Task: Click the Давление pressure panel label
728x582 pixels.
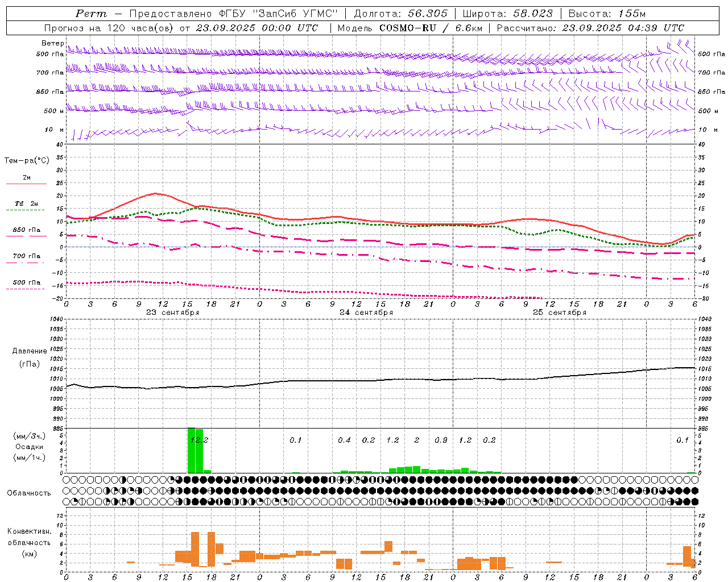Action: click(30, 351)
